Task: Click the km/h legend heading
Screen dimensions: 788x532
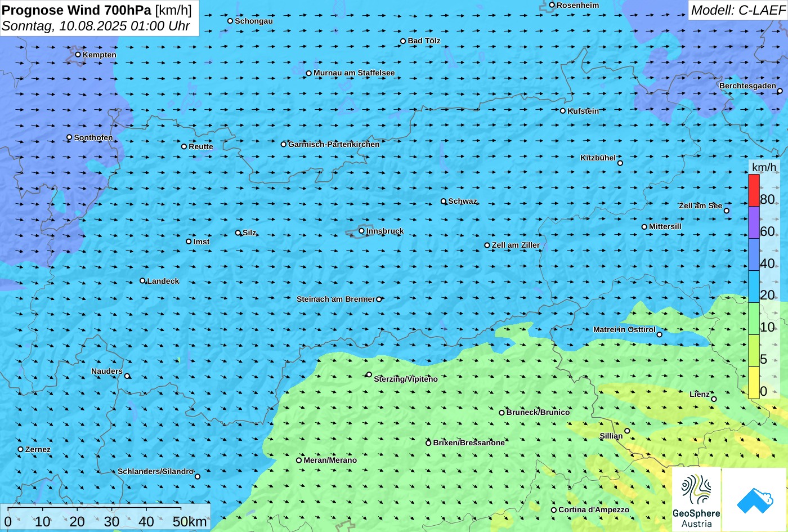Action: 764,168
